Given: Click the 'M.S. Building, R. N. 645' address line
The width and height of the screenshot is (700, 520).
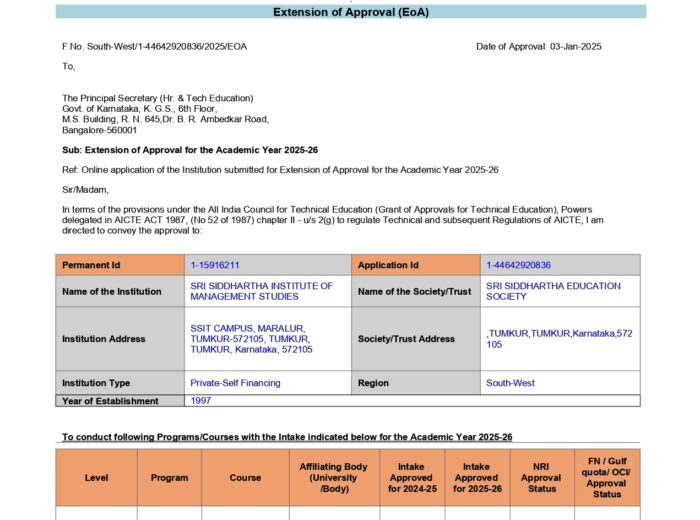Looking at the screenshot, I should 165,119.
